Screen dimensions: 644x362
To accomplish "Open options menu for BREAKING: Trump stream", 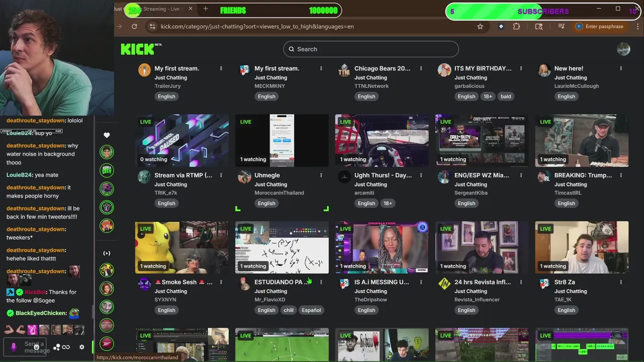I will coord(621,175).
